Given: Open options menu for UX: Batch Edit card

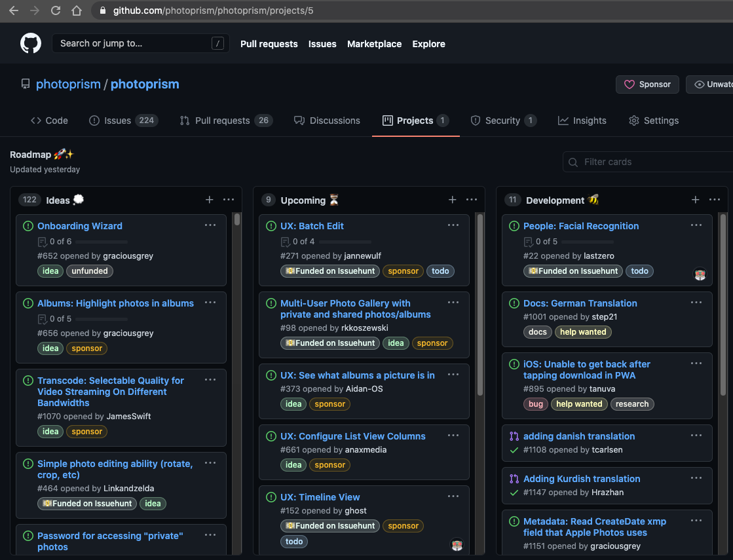Looking at the screenshot, I should (x=453, y=225).
